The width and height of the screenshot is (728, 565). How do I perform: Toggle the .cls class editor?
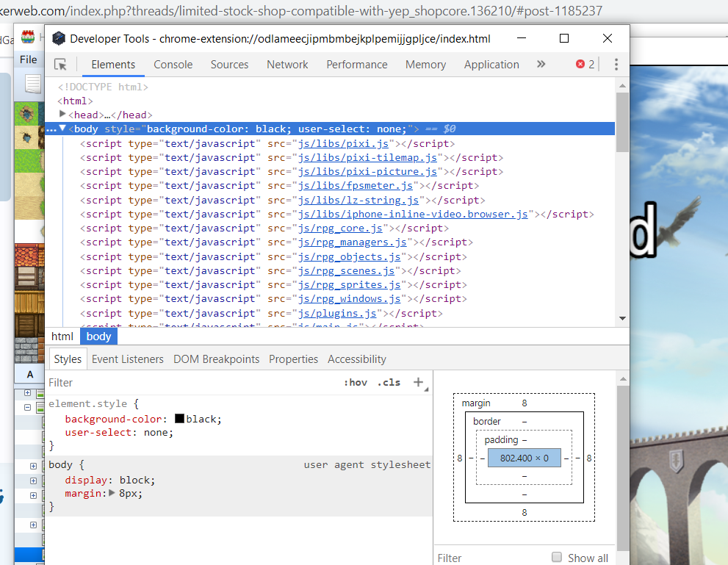pyautogui.click(x=389, y=382)
